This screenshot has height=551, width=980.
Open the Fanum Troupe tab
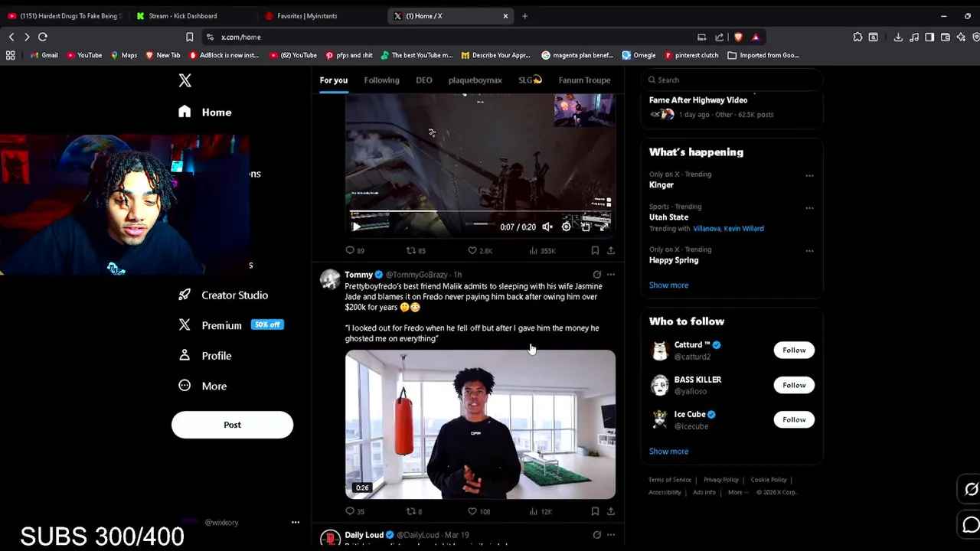click(x=584, y=80)
